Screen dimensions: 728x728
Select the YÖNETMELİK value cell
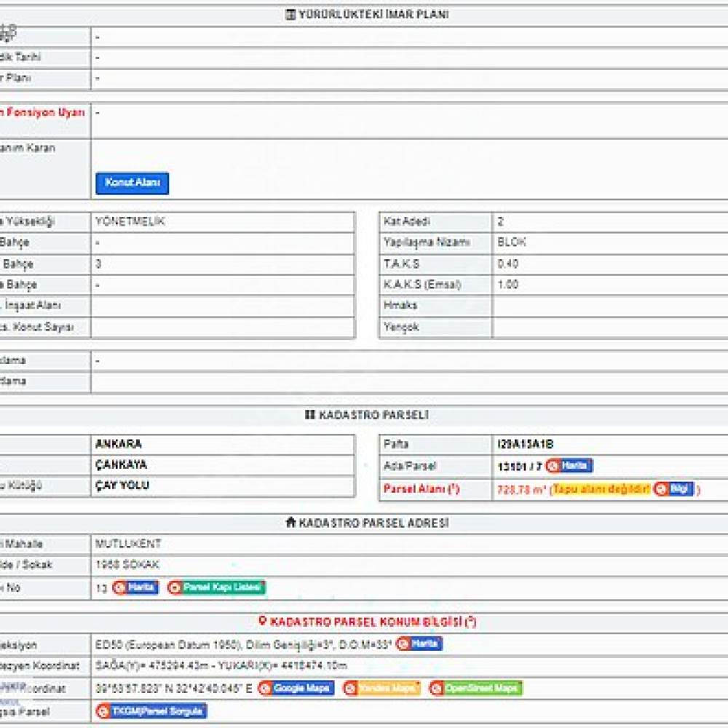[222, 221]
